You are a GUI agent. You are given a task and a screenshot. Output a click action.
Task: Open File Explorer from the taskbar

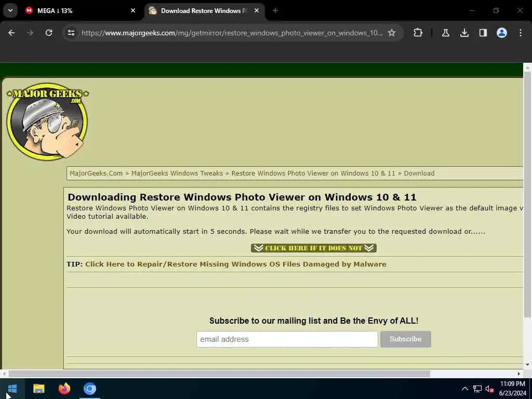click(x=38, y=389)
